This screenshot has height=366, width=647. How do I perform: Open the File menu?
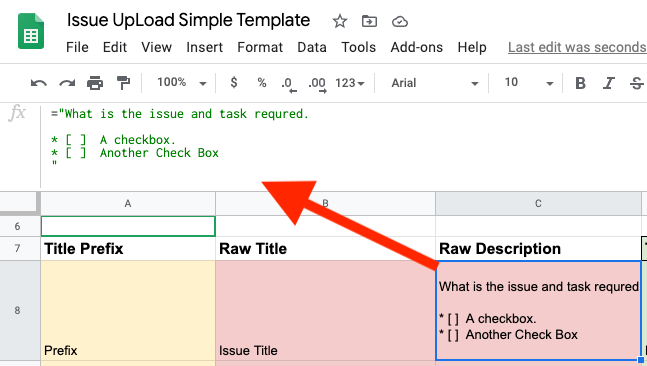pos(77,47)
